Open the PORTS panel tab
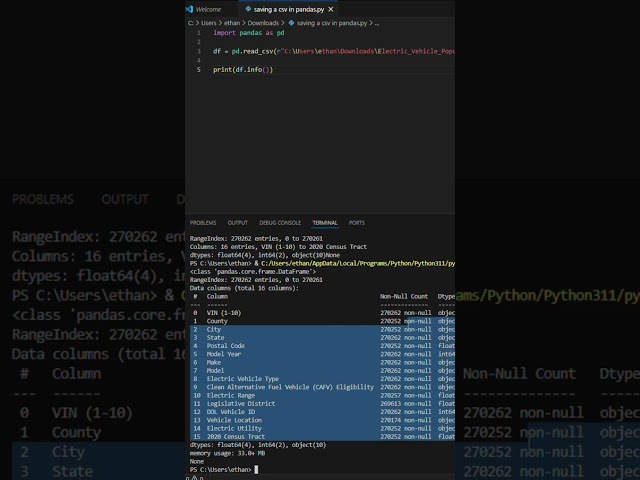The height and width of the screenshot is (480, 640). (x=357, y=223)
